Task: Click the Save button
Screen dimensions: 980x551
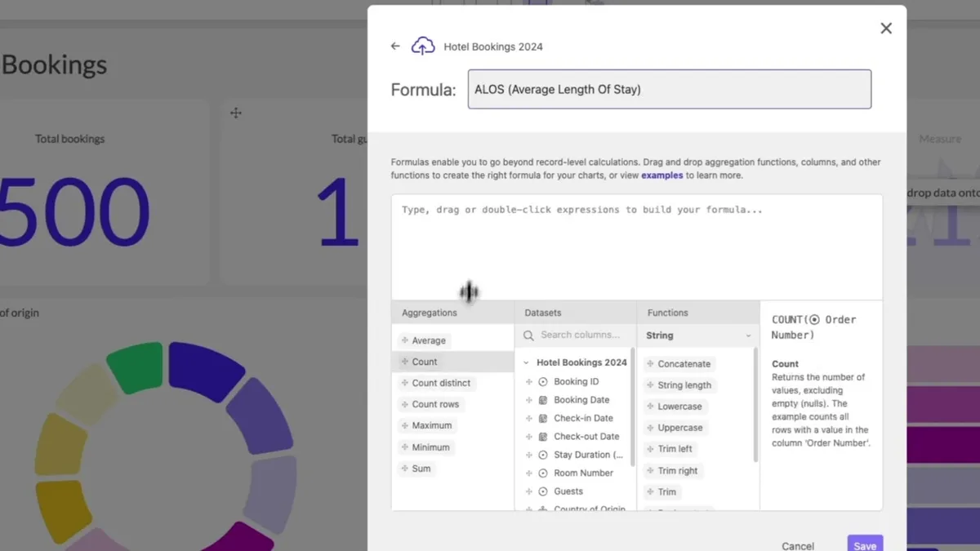Action: click(865, 544)
